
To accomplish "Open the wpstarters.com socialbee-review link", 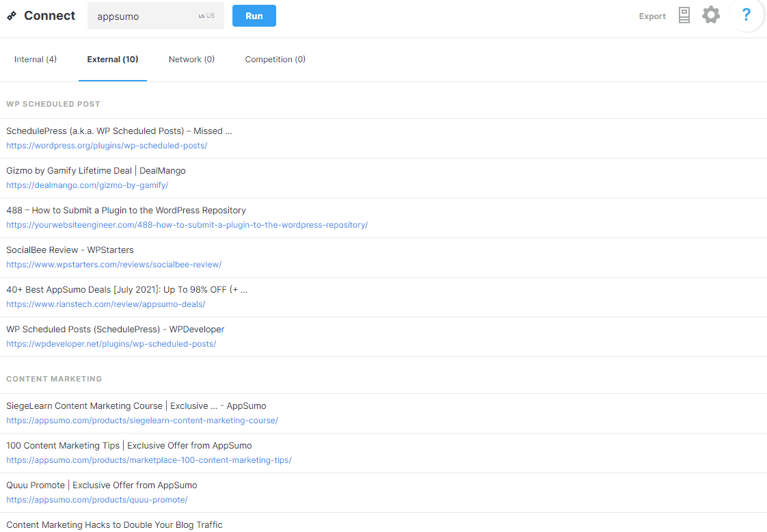I will click(x=114, y=264).
